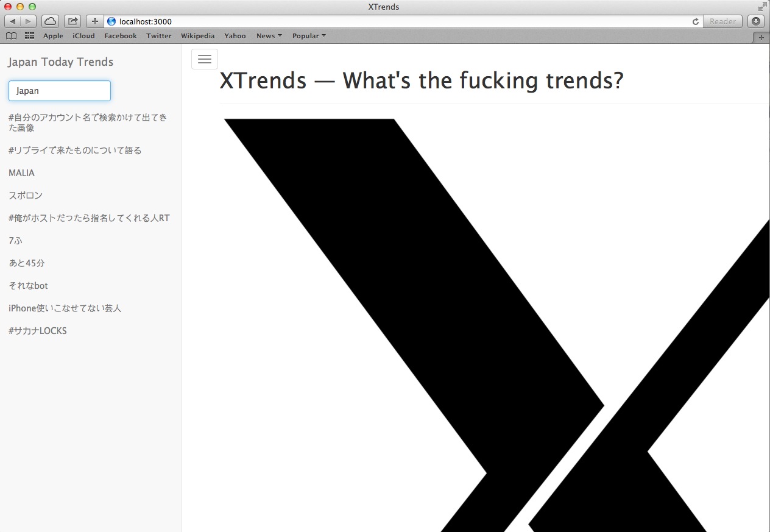Go back with the Safari back arrow
Image resolution: width=770 pixels, height=532 pixels.
tap(13, 21)
